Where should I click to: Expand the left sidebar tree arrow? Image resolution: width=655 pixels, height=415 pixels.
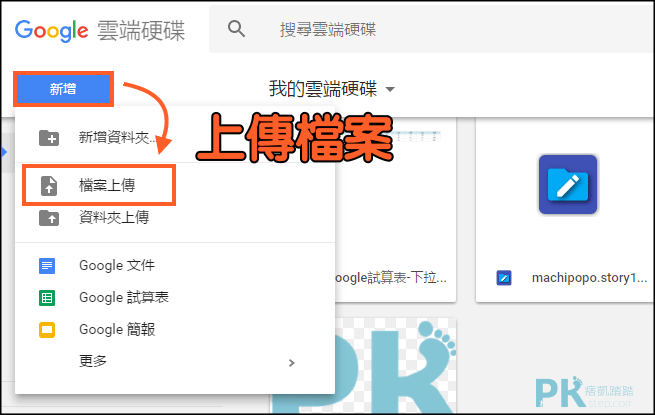point(5,152)
